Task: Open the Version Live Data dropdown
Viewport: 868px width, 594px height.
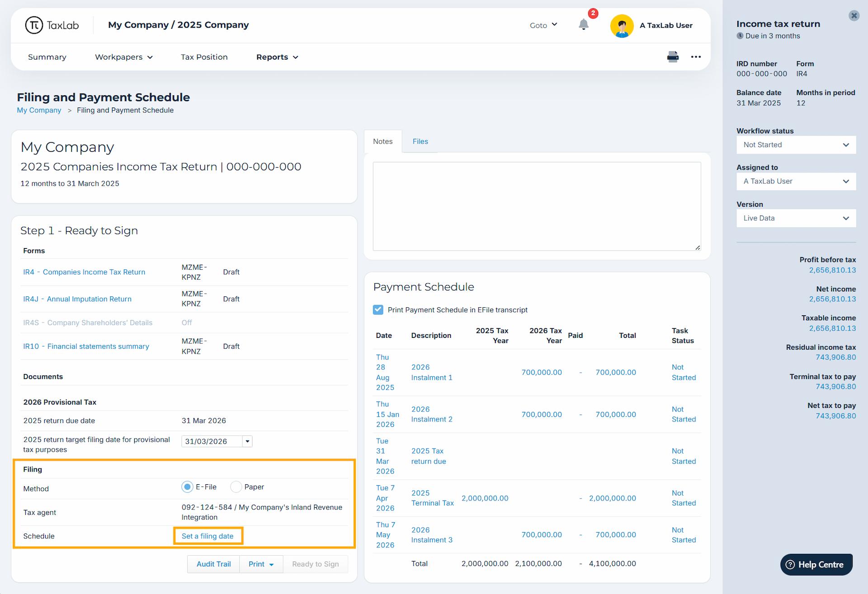Action: coord(796,218)
